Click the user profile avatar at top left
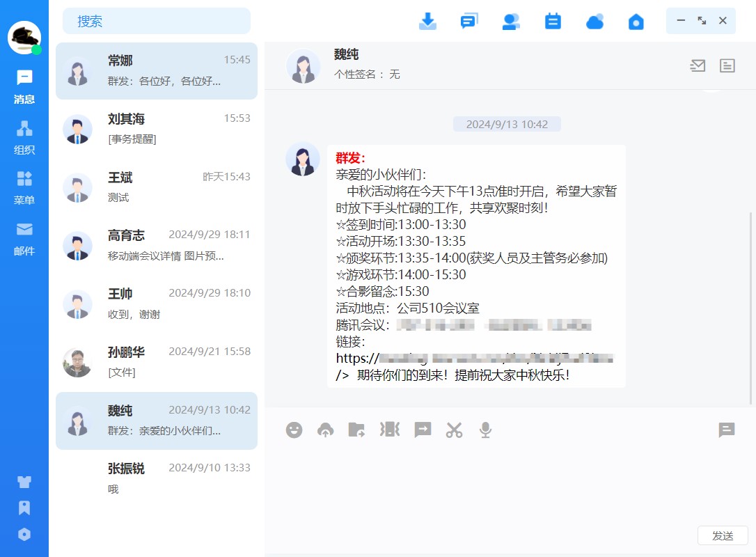 (x=24, y=37)
